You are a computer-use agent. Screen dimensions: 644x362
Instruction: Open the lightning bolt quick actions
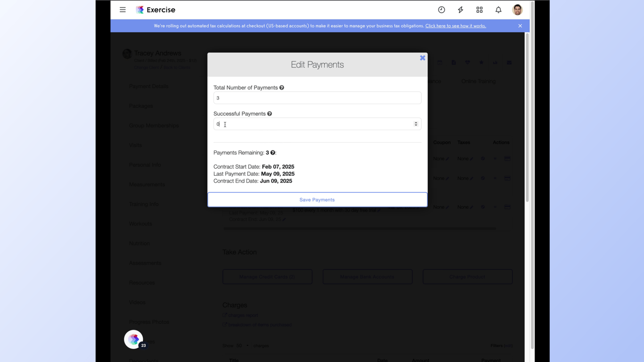pyautogui.click(x=461, y=9)
